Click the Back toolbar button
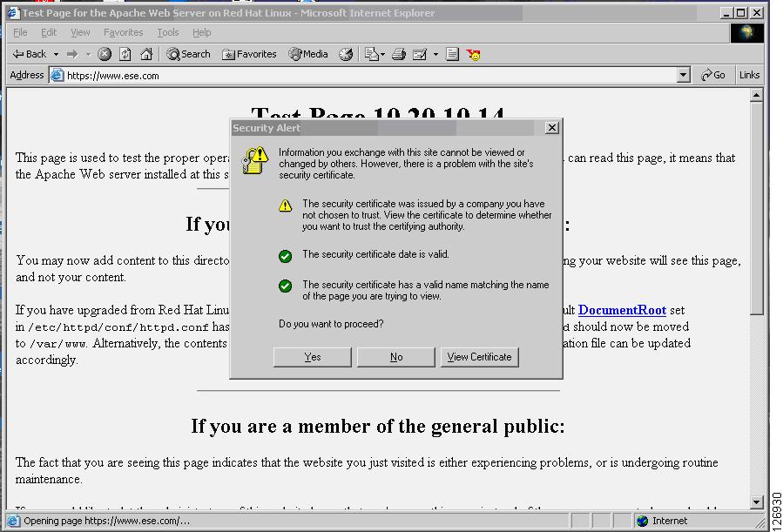 point(30,54)
